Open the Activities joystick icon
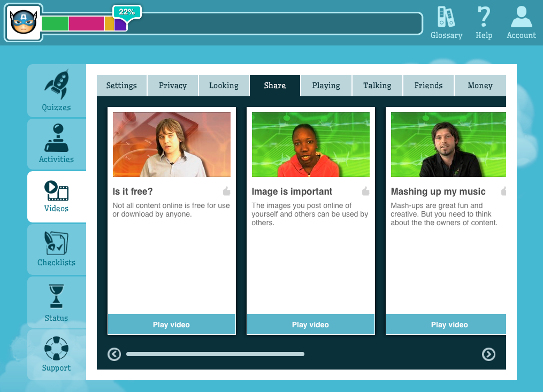 [57, 138]
